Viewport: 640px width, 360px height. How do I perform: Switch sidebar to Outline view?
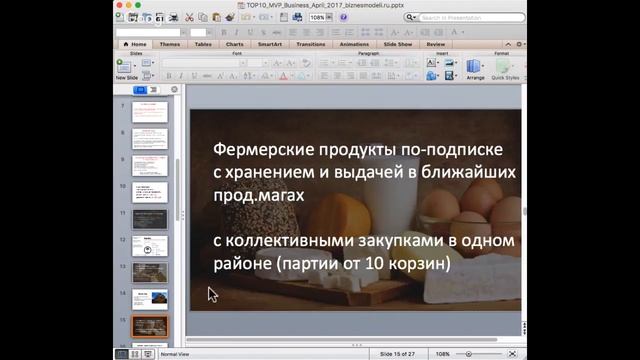click(x=153, y=89)
